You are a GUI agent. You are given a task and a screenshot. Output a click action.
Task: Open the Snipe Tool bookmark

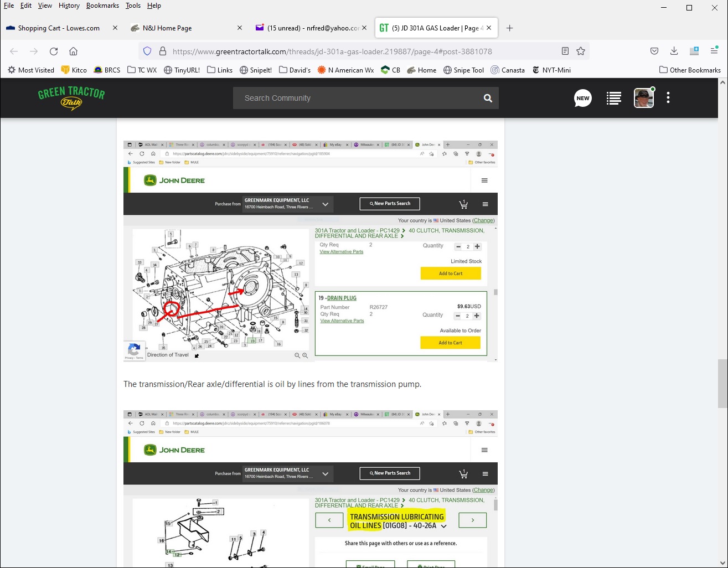tap(464, 70)
